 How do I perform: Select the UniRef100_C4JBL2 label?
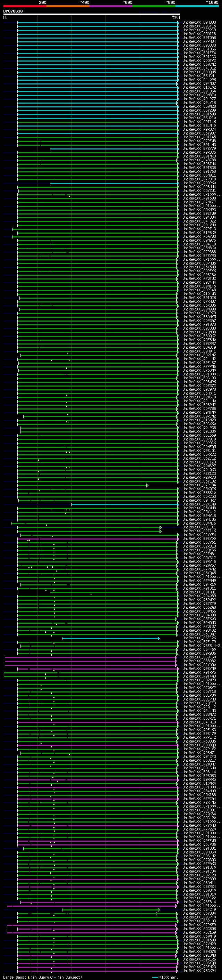point(199,68)
